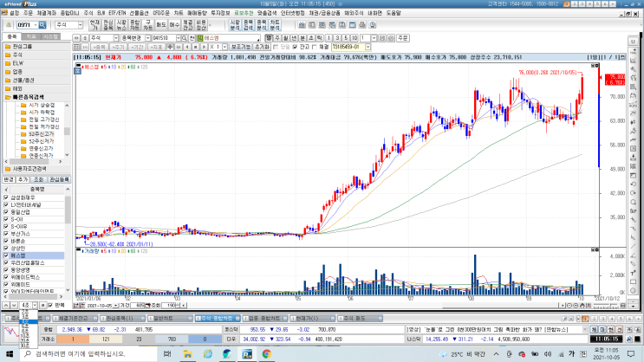Select the 월 (monthly) chart period button

[x=285, y=38]
